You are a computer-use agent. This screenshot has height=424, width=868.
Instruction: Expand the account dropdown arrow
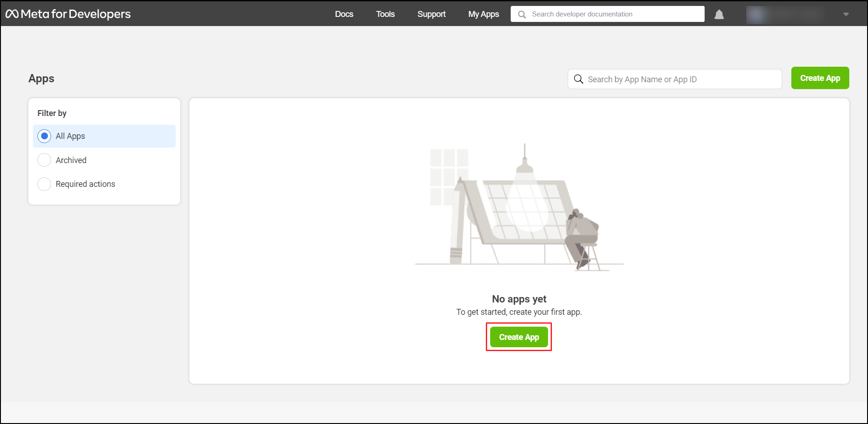click(846, 15)
